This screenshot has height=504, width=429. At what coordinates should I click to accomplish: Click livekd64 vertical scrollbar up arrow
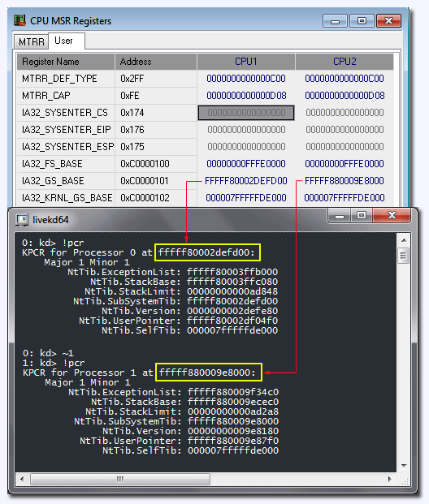pyautogui.click(x=405, y=240)
